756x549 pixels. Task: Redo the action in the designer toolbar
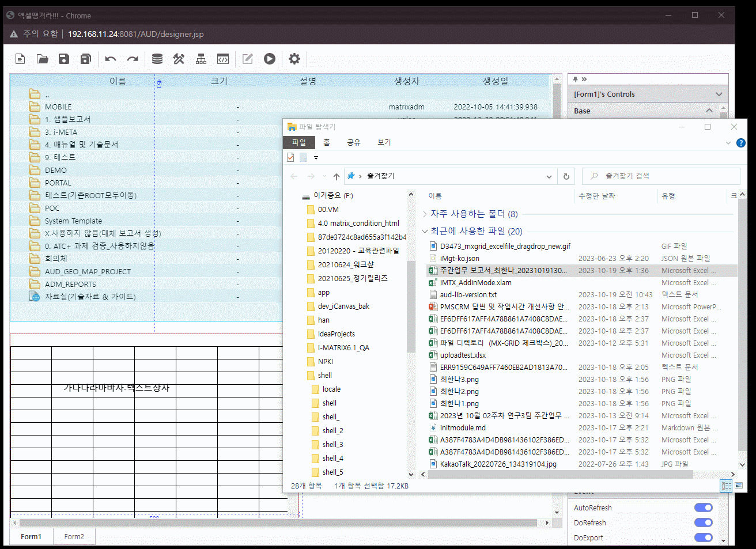point(133,59)
